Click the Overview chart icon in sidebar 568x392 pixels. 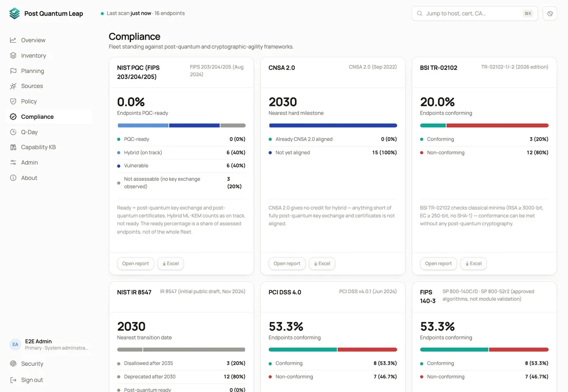[x=13, y=40]
